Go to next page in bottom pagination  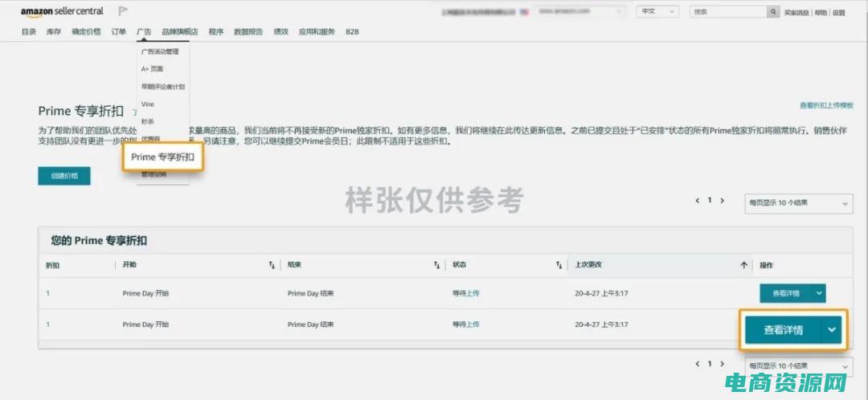click(x=722, y=364)
